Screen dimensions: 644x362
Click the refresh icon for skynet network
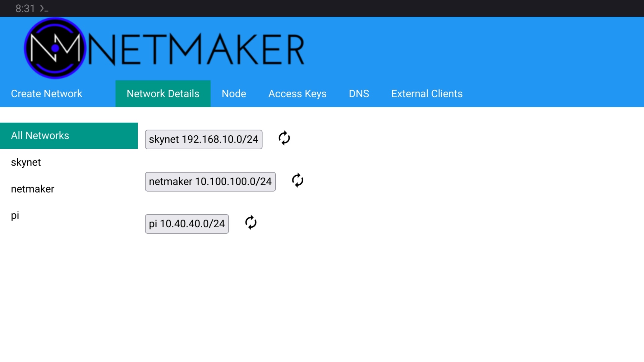coord(284,138)
